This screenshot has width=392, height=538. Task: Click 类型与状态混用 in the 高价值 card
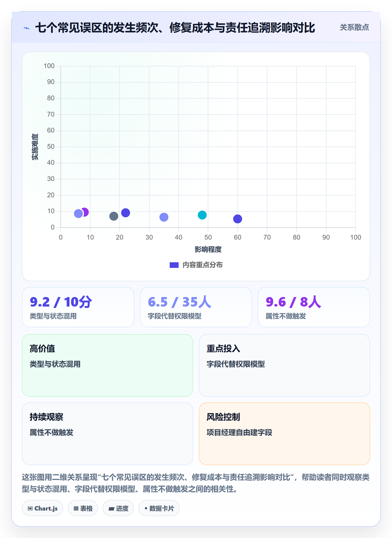55,364
